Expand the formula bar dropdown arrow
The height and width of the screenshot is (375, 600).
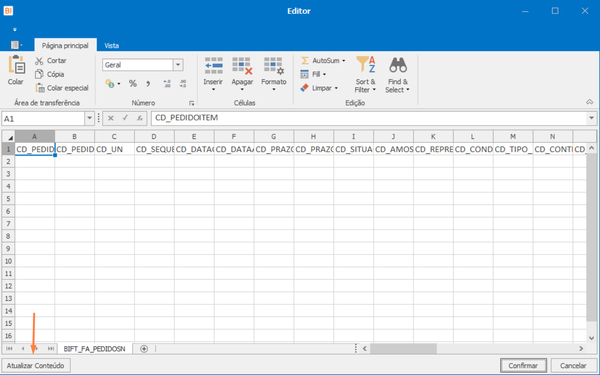click(x=591, y=118)
